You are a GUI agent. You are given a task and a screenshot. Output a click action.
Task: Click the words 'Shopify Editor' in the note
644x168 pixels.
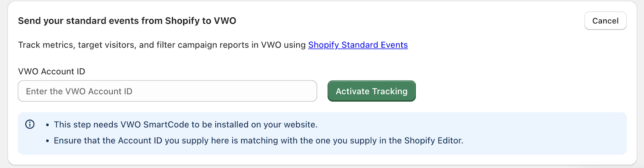point(433,141)
